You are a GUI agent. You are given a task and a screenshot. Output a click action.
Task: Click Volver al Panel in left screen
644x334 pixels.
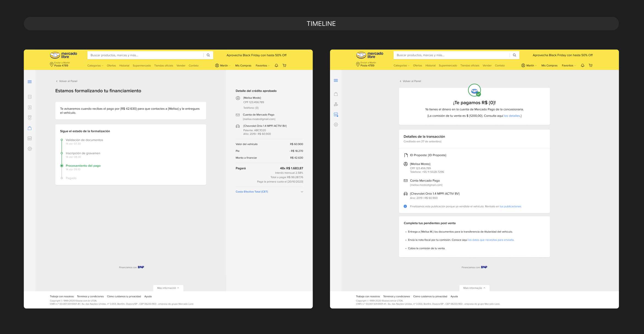pyautogui.click(x=67, y=81)
